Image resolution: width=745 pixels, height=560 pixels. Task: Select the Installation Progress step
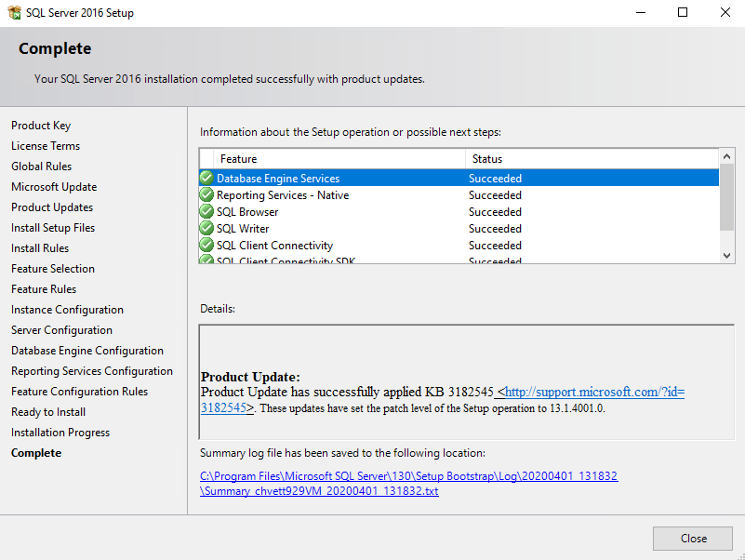(60, 433)
